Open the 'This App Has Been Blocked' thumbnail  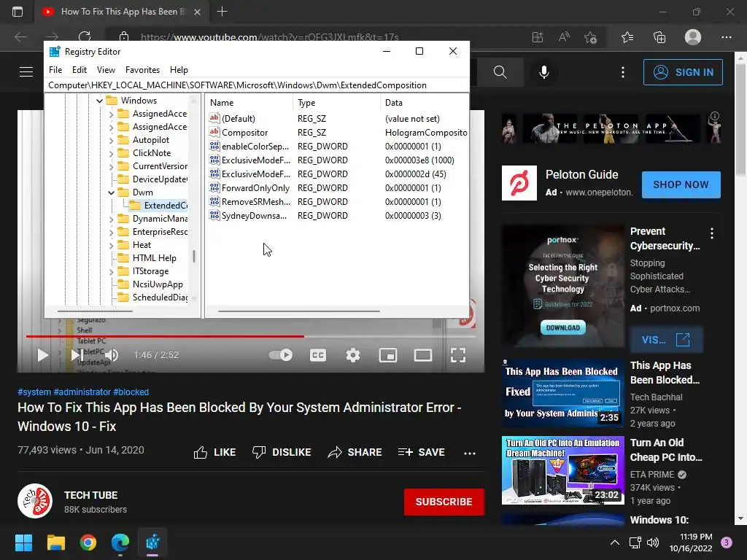tap(562, 393)
